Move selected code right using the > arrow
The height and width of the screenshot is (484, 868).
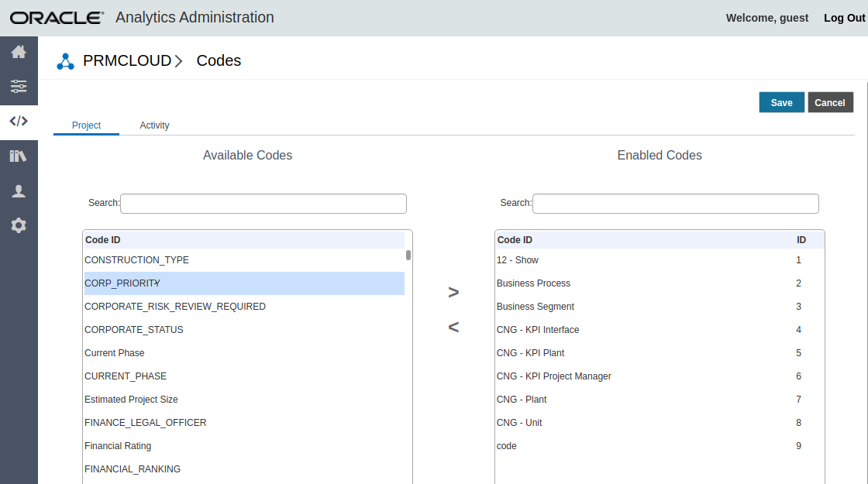pyautogui.click(x=453, y=292)
